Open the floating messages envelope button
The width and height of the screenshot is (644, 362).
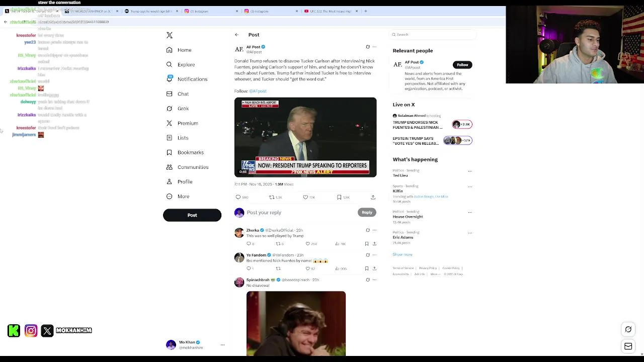pos(628,346)
